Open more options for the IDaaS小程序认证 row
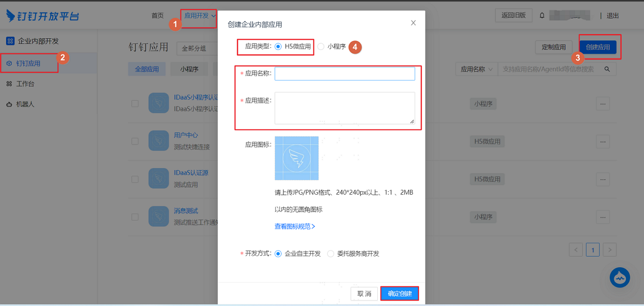This screenshot has height=306, width=644. point(603,104)
